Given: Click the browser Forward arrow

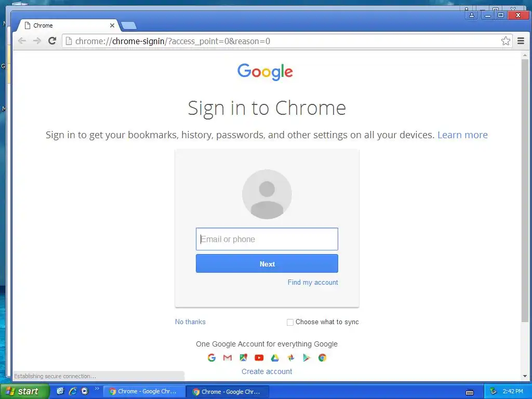Looking at the screenshot, I should (x=37, y=41).
